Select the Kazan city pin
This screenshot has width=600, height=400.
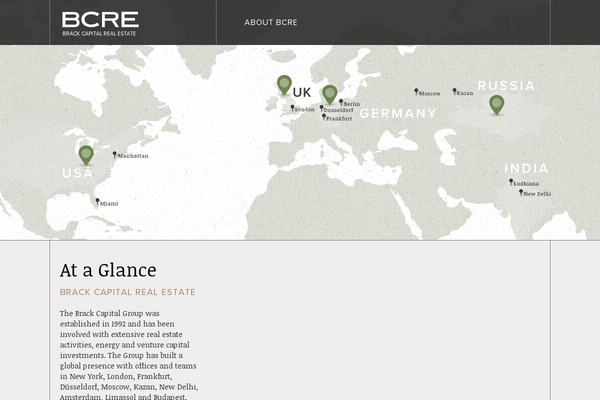coord(454,91)
